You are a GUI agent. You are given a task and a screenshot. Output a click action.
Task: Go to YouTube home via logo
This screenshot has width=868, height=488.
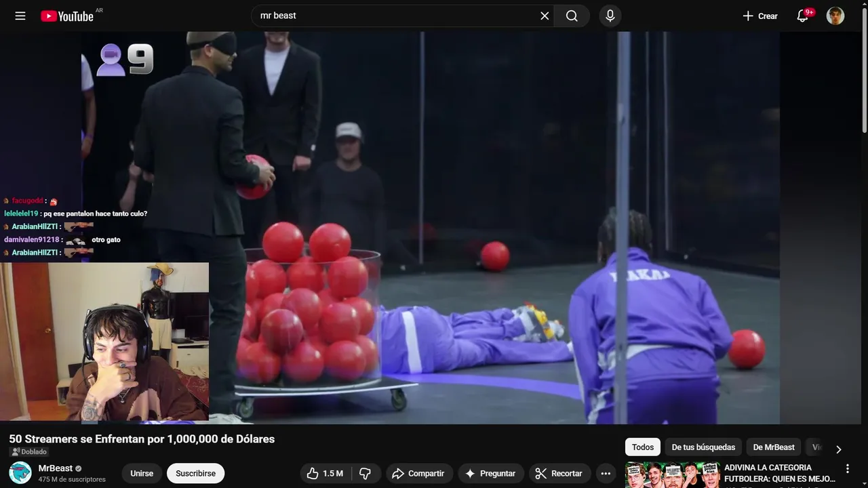[67, 16]
